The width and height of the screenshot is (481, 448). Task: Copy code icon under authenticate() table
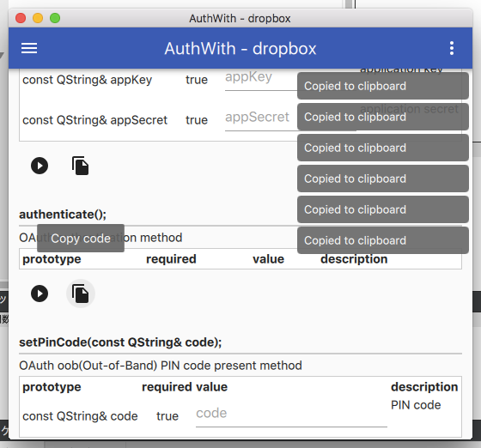81,294
